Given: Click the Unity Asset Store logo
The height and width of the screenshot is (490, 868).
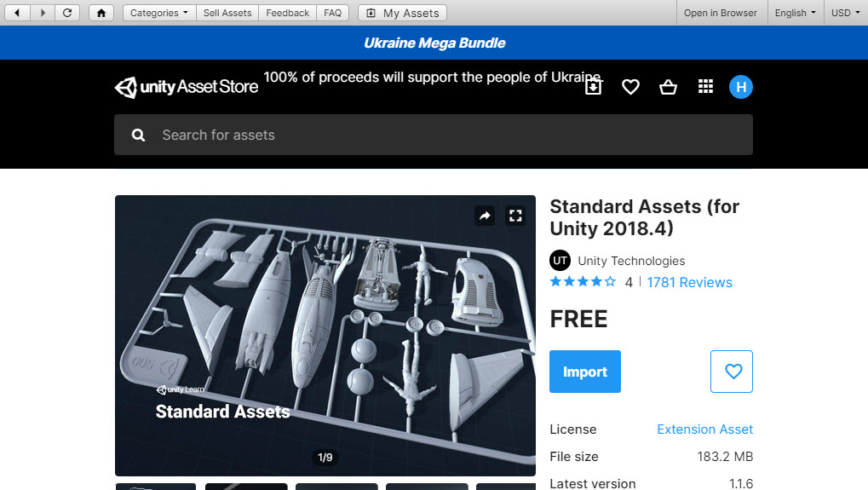Looking at the screenshot, I should 187,87.
